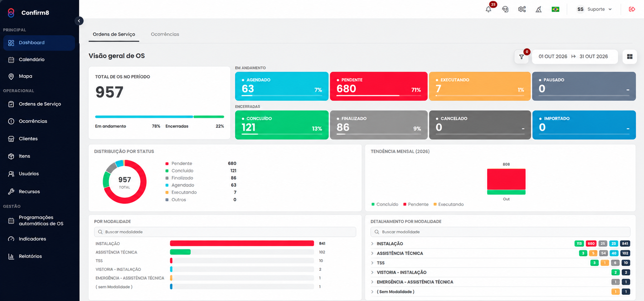Collapse the sidebar with the arrow button

79,21
